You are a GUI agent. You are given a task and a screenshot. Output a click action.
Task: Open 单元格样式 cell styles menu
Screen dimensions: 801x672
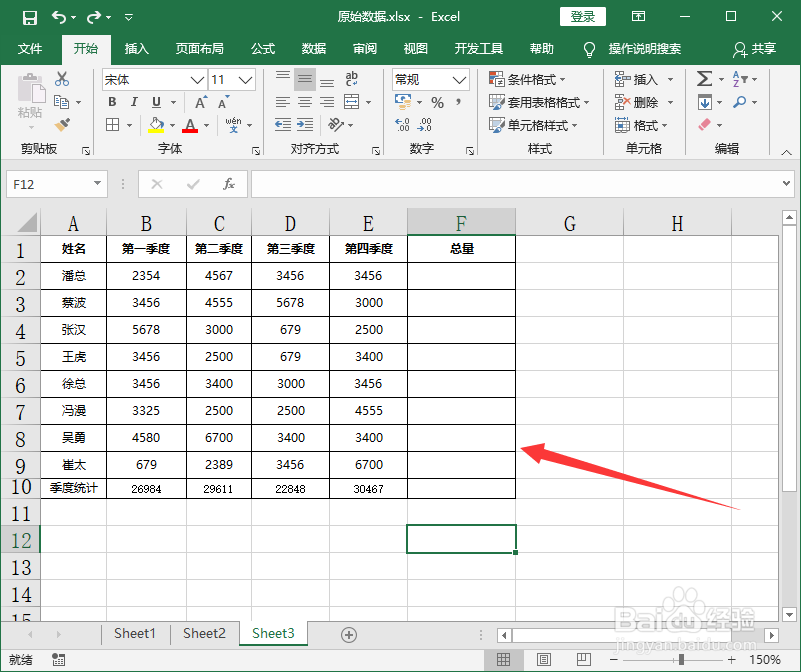tap(533, 125)
